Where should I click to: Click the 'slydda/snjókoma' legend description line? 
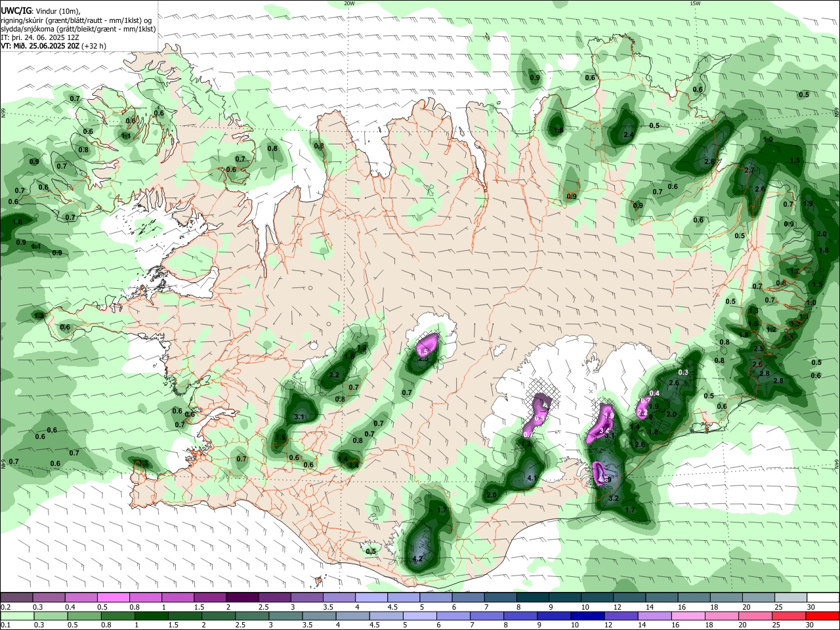coord(78,29)
